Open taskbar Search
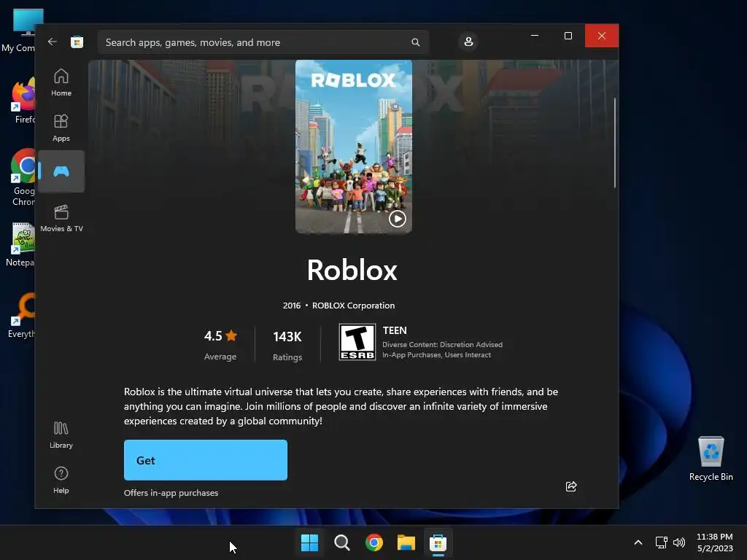Screen dimensions: 747x560 point(342,542)
